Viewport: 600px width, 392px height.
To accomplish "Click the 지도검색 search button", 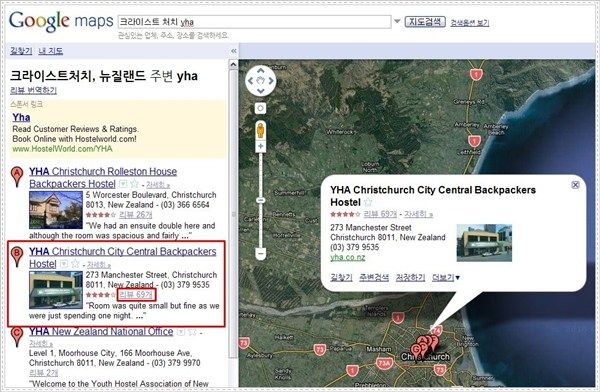I will (x=425, y=22).
